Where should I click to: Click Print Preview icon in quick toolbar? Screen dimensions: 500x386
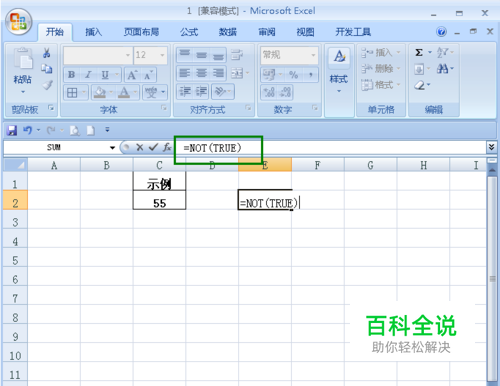click(x=75, y=130)
